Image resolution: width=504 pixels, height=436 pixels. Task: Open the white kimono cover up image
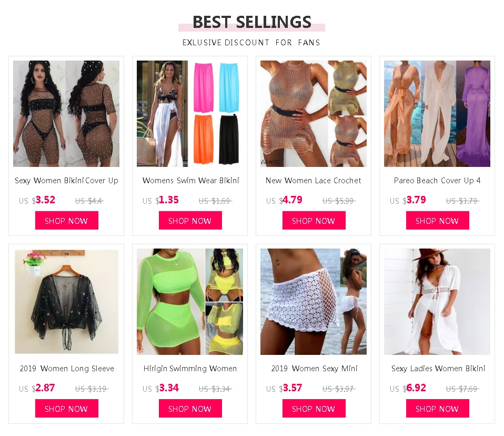437,302
